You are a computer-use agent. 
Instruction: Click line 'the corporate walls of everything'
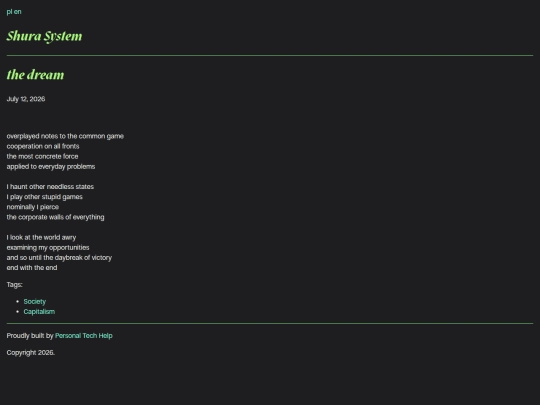coord(55,217)
